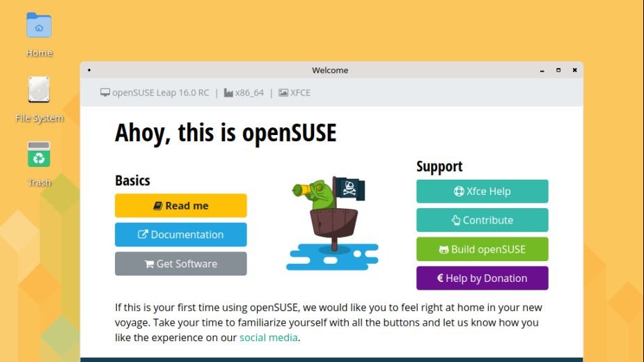Click the window menu dot in title bar
The image size is (644, 362).
[89, 70]
